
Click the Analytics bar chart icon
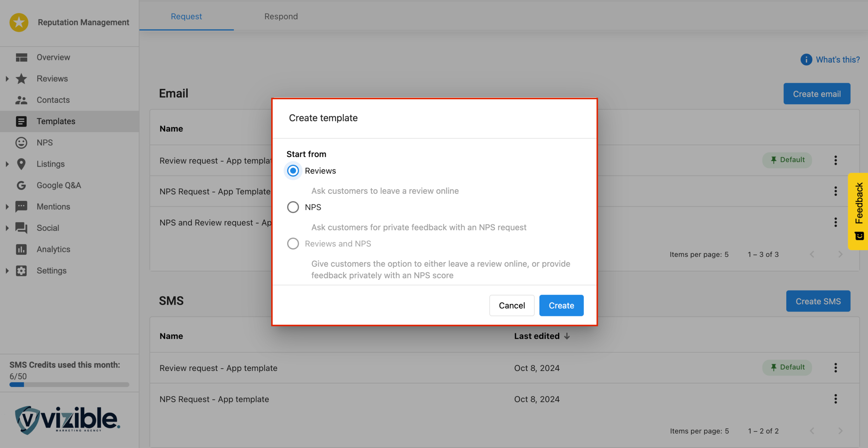21,249
